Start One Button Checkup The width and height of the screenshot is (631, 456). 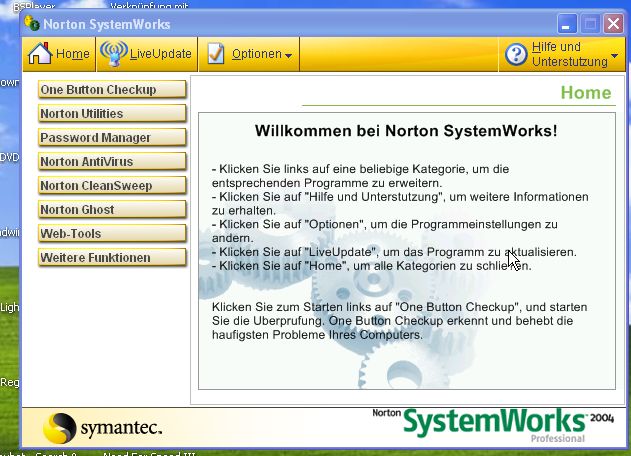tap(112, 89)
